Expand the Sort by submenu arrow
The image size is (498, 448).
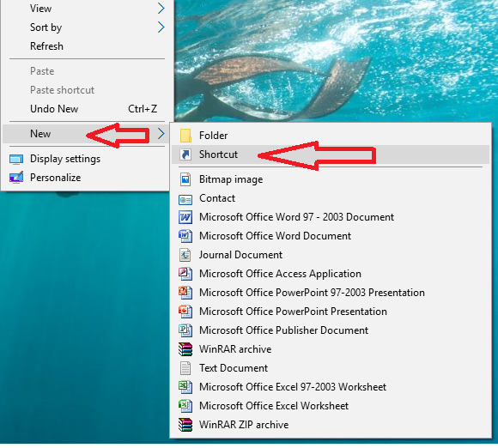tap(161, 27)
